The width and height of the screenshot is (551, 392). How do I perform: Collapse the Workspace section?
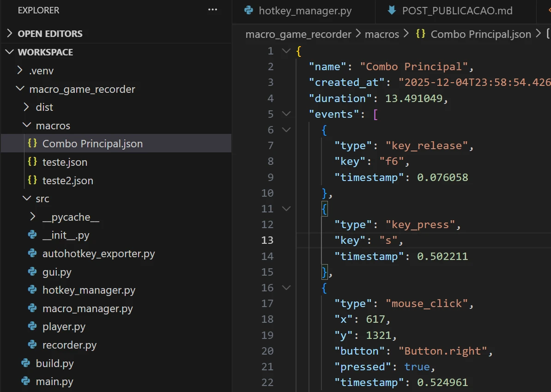[x=10, y=52]
